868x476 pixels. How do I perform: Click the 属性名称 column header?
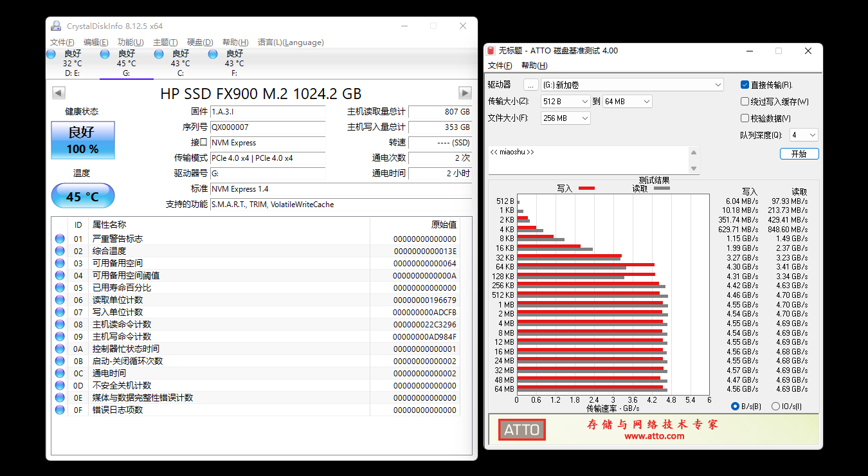[x=229, y=224]
